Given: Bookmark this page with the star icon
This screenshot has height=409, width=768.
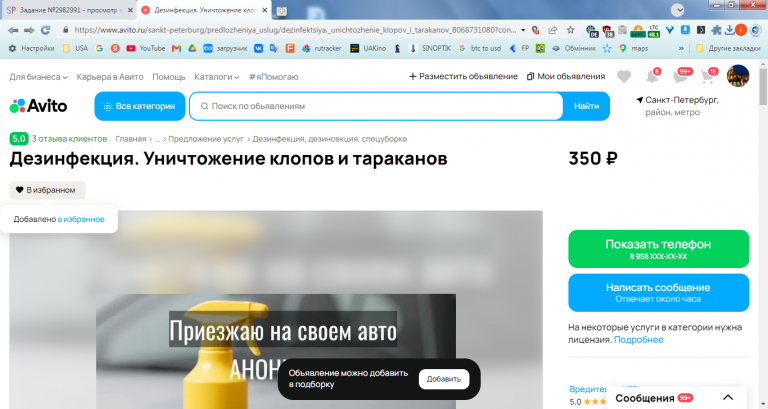Looking at the screenshot, I should coord(571,30).
